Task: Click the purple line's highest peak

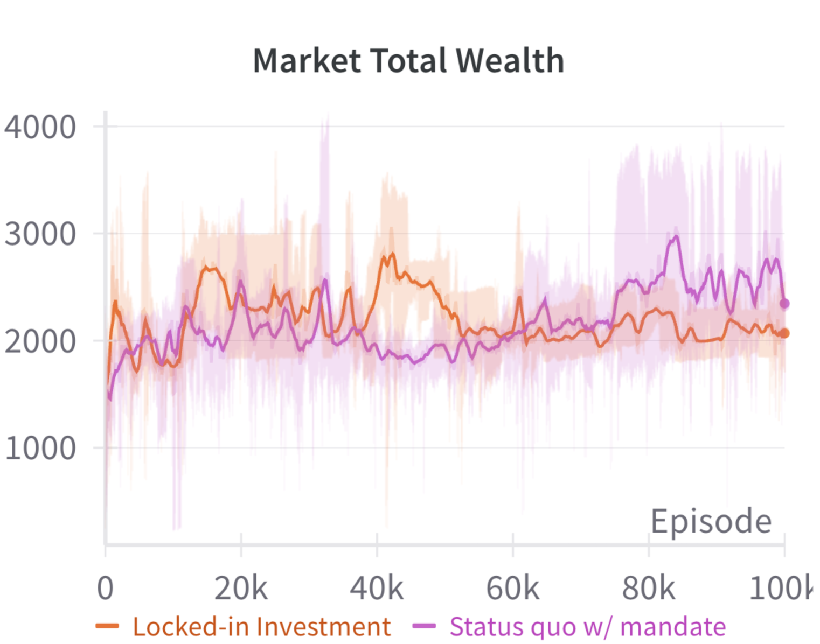Action: pos(676,236)
